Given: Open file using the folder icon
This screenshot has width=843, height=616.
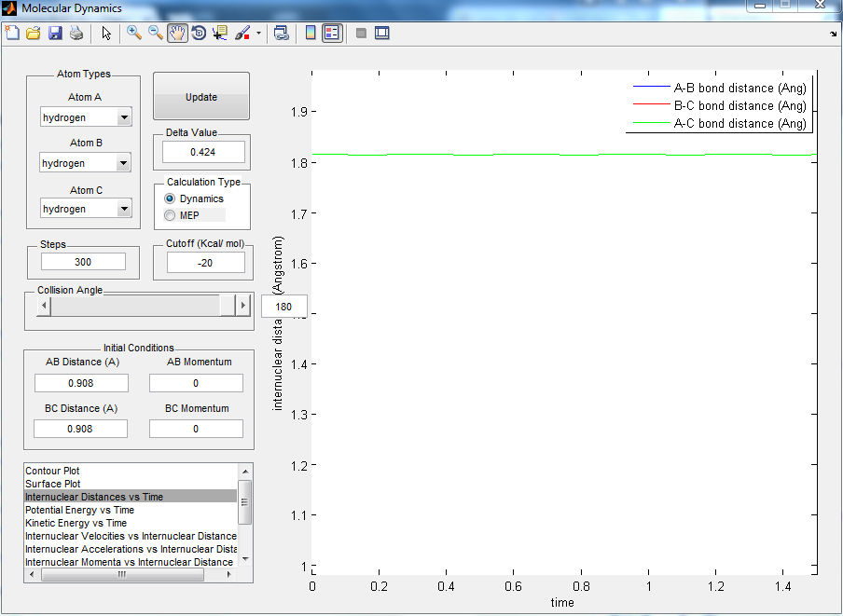Looking at the screenshot, I should pyautogui.click(x=34, y=34).
